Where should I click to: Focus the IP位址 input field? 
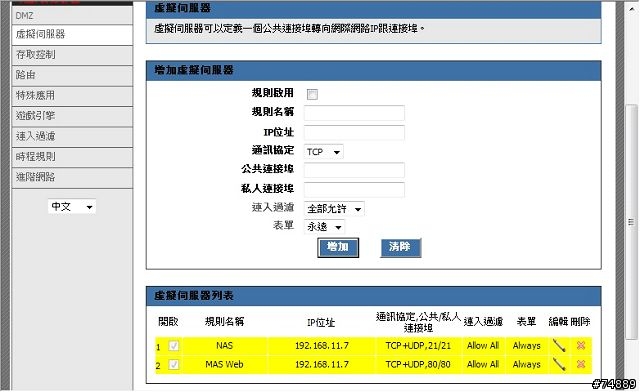(x=354, y=133)
